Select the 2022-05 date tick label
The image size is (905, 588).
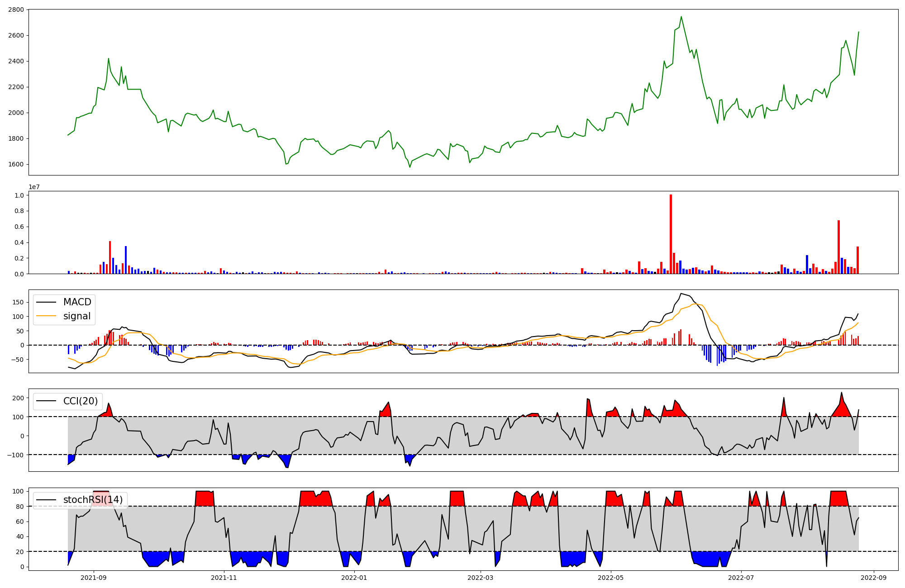(611, 577)
